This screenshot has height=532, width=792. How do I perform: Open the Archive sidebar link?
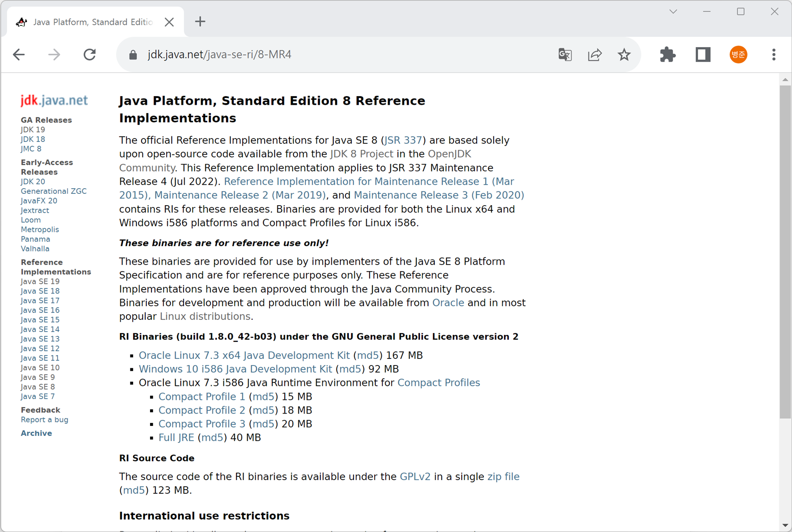36,433
